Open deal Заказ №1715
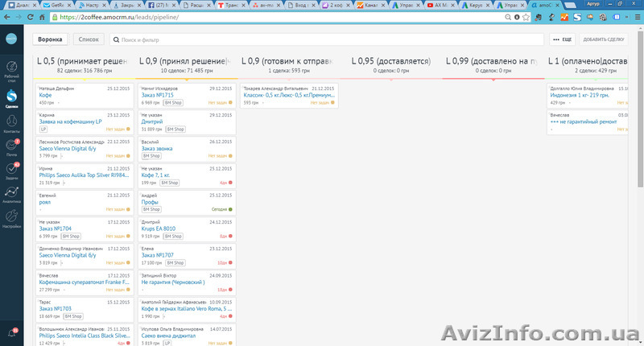This screenshot has width=644, height=346. pyautogui.click(x=157, y=95)
